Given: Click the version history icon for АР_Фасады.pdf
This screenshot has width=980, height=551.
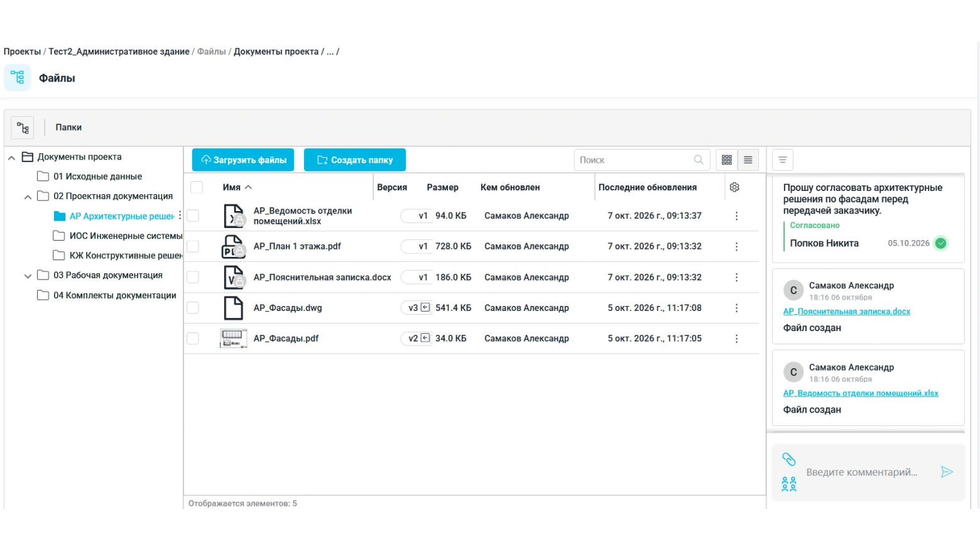Looking at the screenshot, I should click(425, 338).
